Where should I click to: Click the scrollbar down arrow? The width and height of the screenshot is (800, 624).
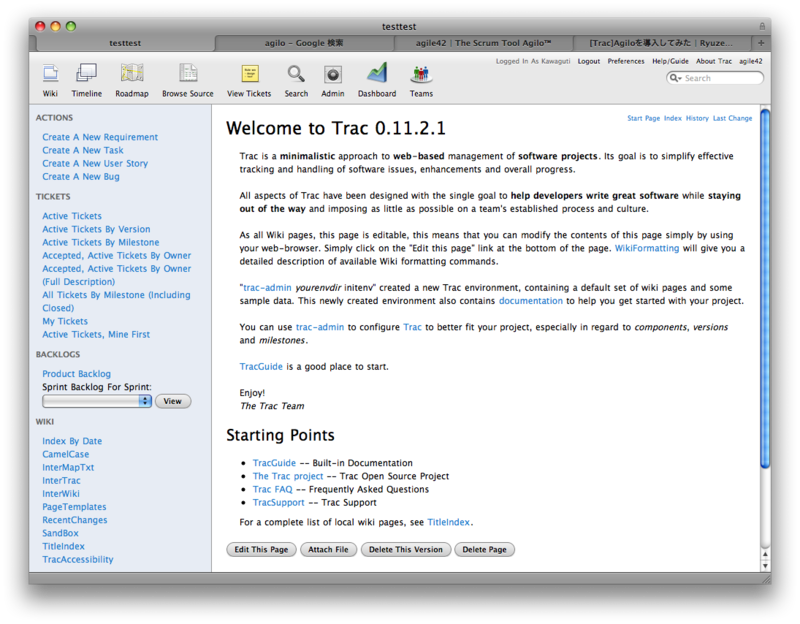click(765, 566)
